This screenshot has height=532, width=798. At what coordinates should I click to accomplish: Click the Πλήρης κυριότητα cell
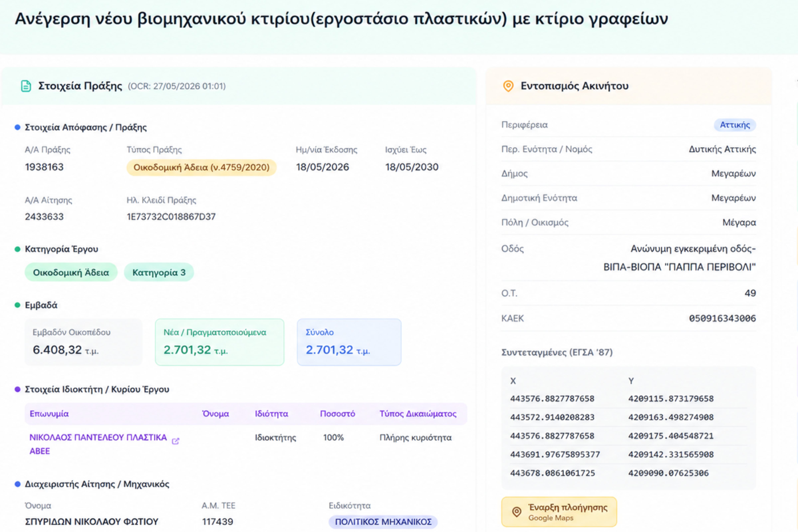[416, 438]
